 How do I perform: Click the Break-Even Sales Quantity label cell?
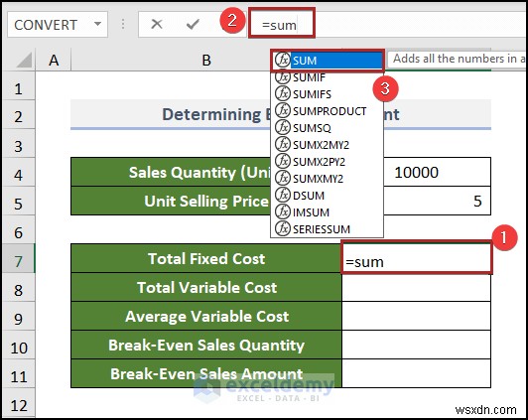pos(206,345)
